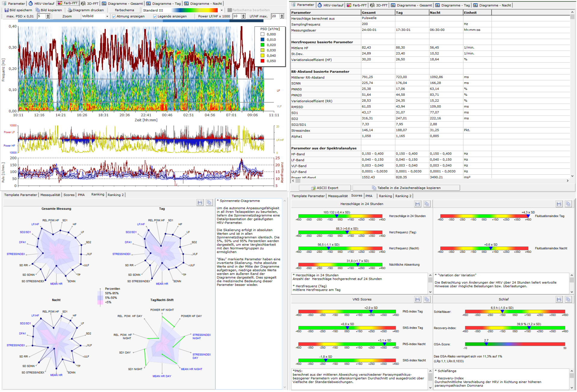The image size is (577, 392).
Task: Print the diagram with Diagramm drucken
Action: pyautogui.click(x=86, y=10)
